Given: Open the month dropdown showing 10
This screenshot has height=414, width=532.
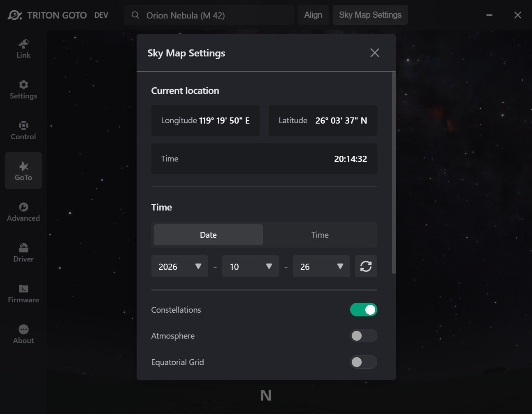Looking at the screenshot, I should click(x=251, y=266).
